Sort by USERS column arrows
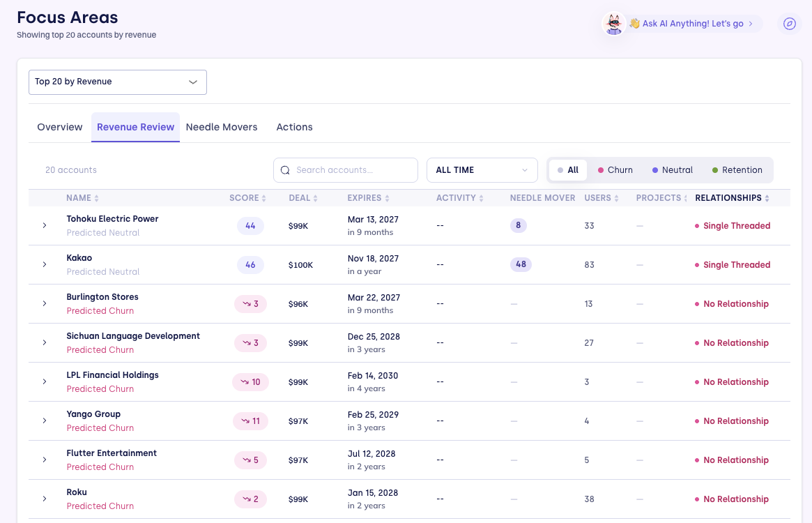The width and height of the screenshot is (812, 523). 616,198
